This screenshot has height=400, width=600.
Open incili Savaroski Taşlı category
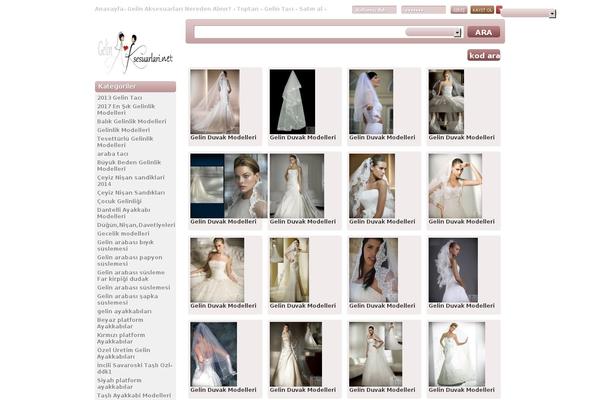pyautogui.click(x=134, y=368)
